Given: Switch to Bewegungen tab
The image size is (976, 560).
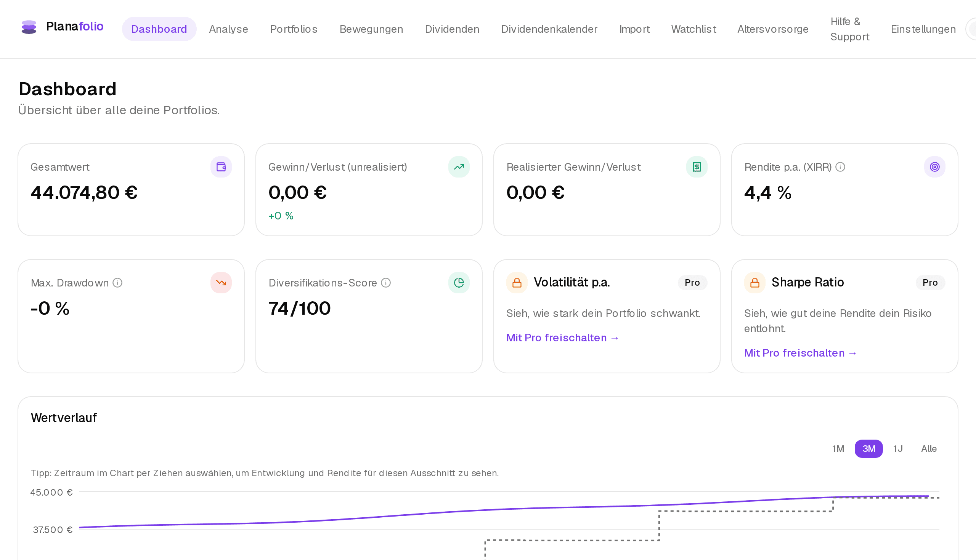Looking at the screenshot, I should pos(371,29).
